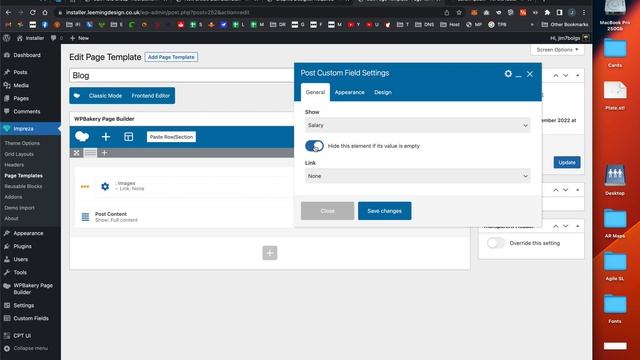Viewport: 640px width, 360px height.
Task: Collapse the Transparent Header metabox triangle
Action: coord(578,226)
